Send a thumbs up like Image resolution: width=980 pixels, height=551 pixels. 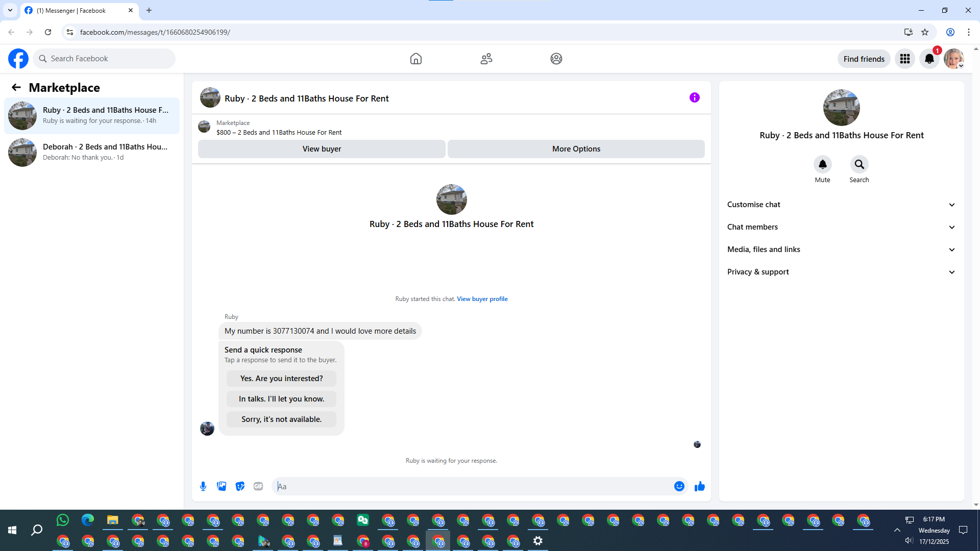coord(700,486)
